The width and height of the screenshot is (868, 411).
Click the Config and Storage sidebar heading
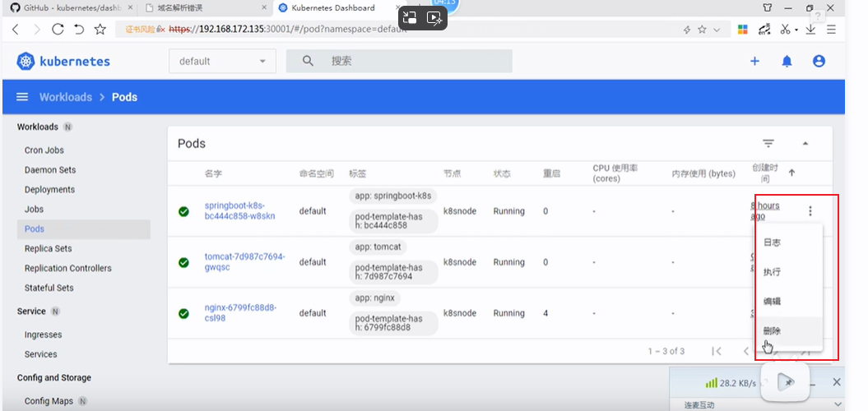click(x=54, y=378)
